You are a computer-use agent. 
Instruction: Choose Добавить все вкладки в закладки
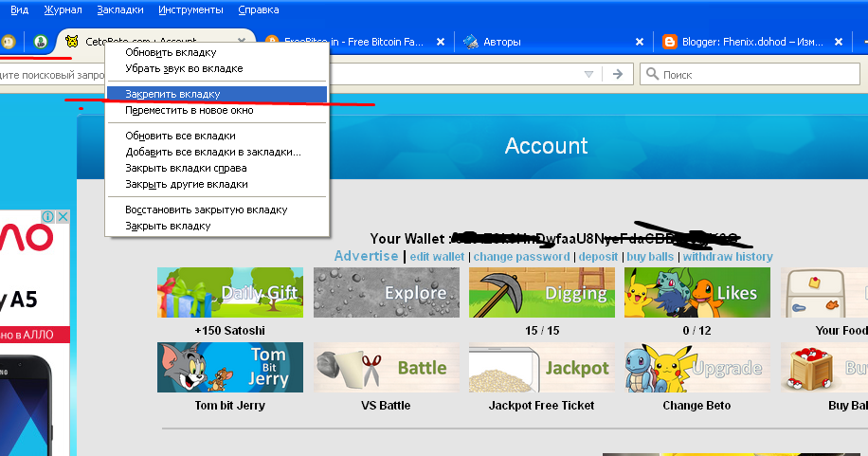(x=217, y=152)
